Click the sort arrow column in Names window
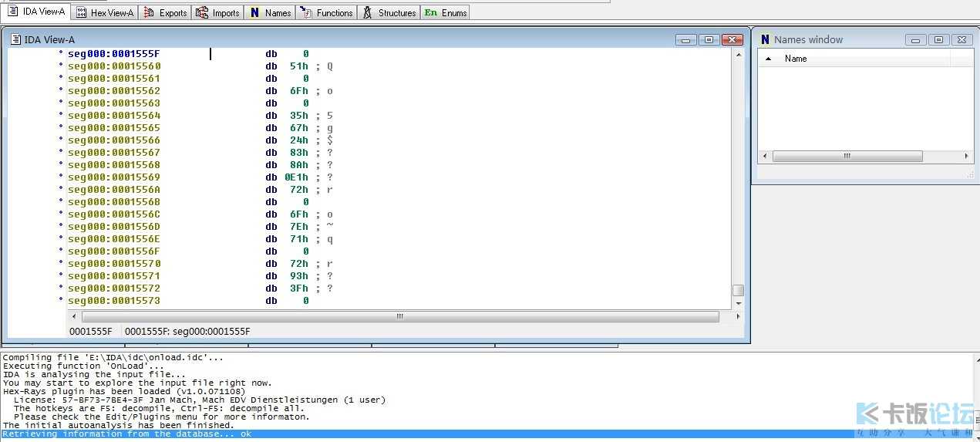 (x=768, y=59)
